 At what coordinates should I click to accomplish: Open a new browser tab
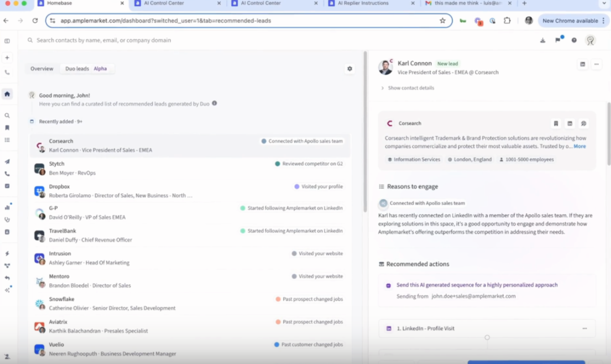[524, 3]
